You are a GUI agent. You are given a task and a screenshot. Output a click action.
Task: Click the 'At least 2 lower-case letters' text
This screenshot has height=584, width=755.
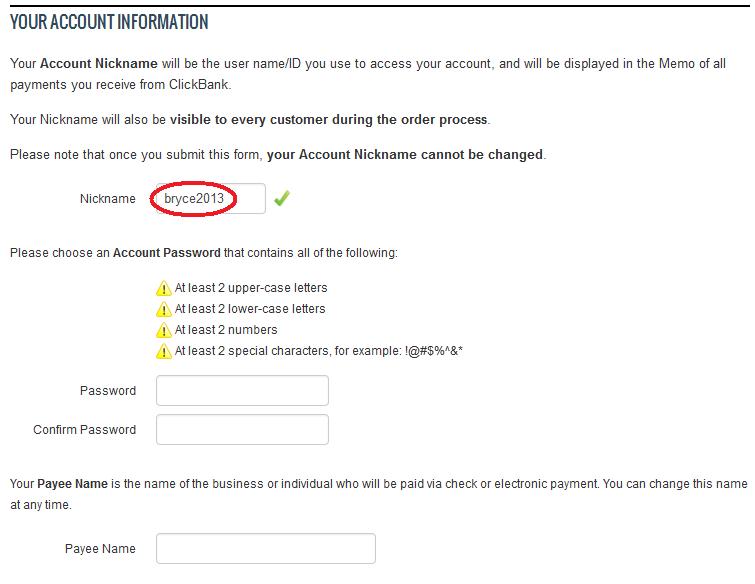250,309
